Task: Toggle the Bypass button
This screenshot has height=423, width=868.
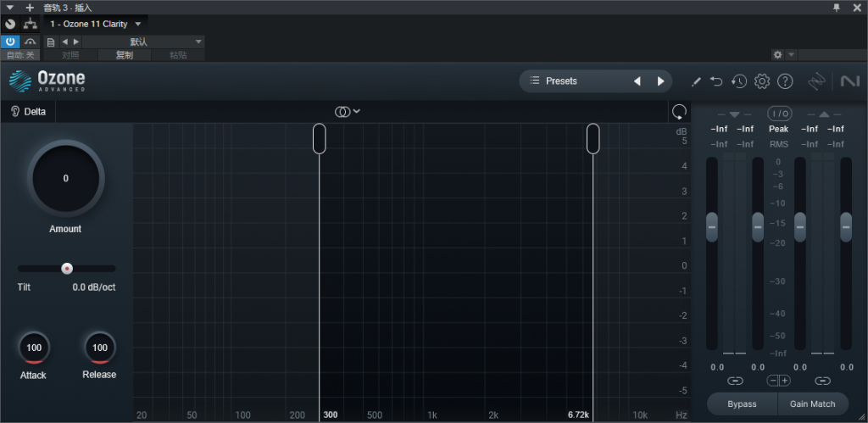Action: tap(742, 404)
